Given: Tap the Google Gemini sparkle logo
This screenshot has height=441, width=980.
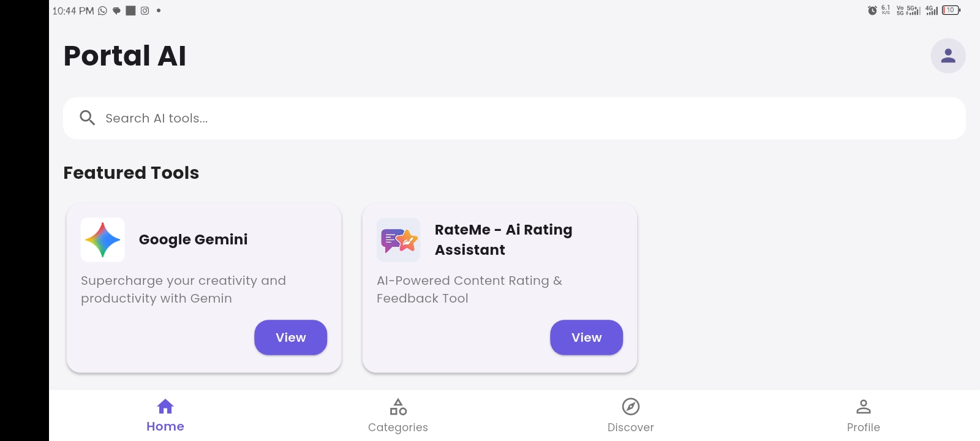Looking at the screenshot, I should (103, 239).
